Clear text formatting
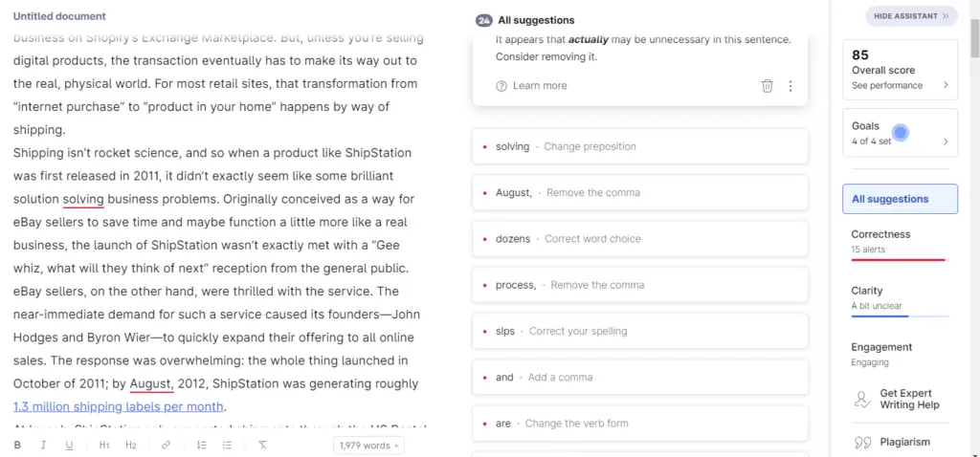The image size is (980, 457). 262,446
